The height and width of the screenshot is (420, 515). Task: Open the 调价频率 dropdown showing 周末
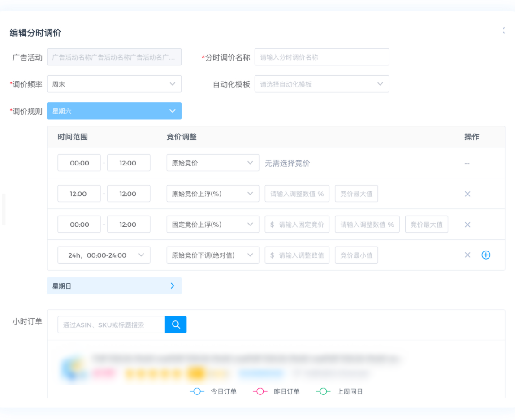(x=114, y=84)
